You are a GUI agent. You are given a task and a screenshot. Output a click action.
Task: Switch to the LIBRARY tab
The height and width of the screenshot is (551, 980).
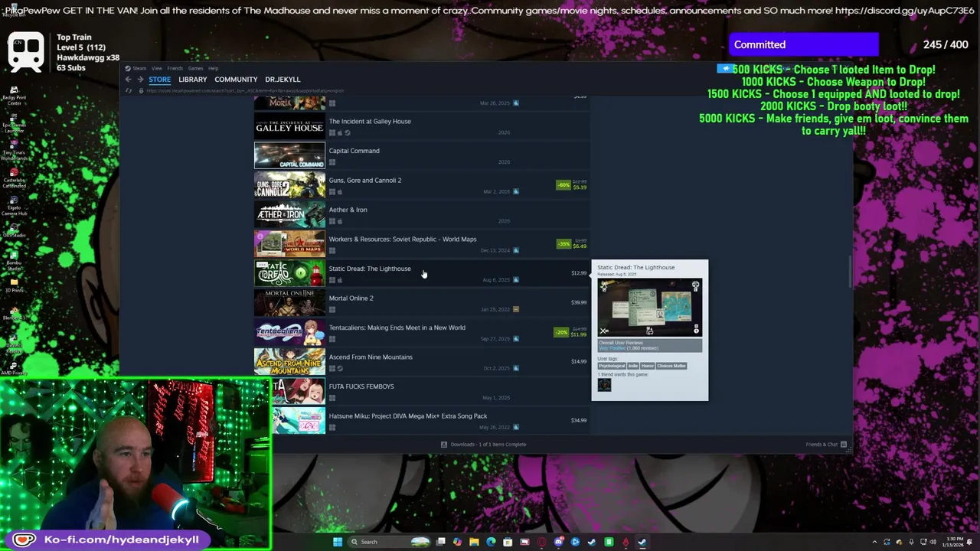pyautogui.click(x=193, y=80)
